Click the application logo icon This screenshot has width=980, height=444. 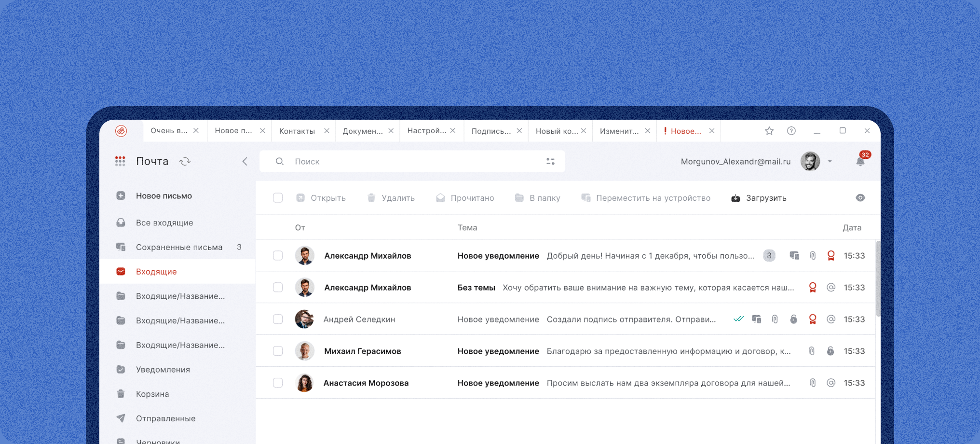(121, 131)
